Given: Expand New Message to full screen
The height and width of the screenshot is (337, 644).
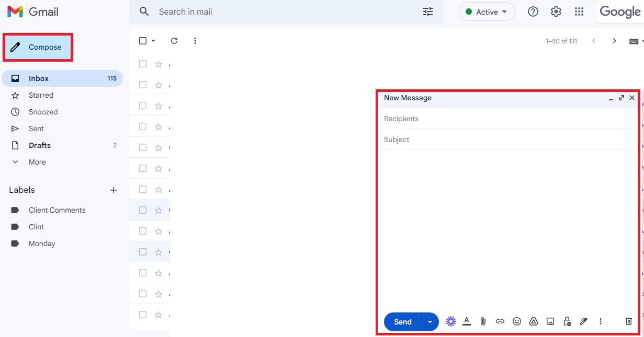Looking at the screenshot, I should [622, 98].
